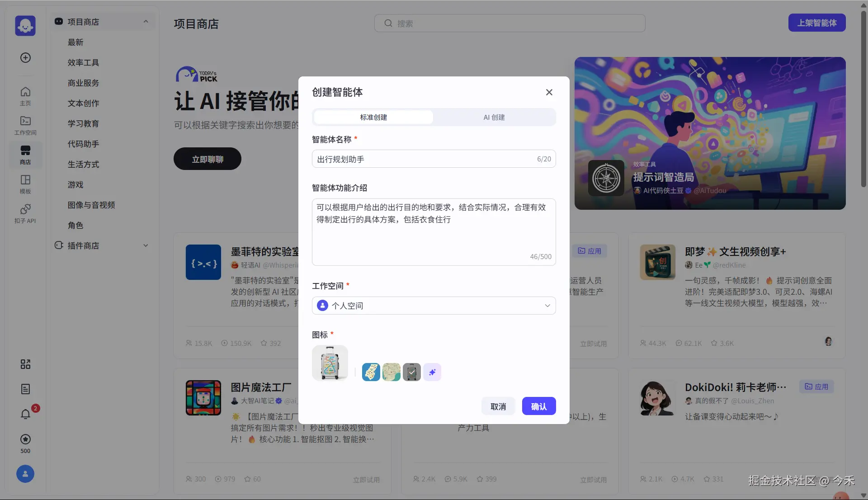Collapse the 项目商店 menu section
Screen dimensions: 868x500
pos(146,22)
